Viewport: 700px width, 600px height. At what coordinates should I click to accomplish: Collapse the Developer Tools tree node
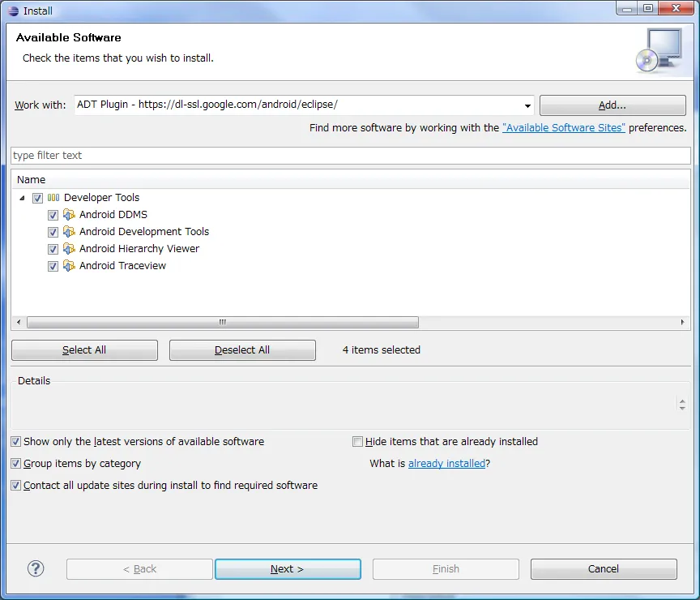click(x=22, y=198)
